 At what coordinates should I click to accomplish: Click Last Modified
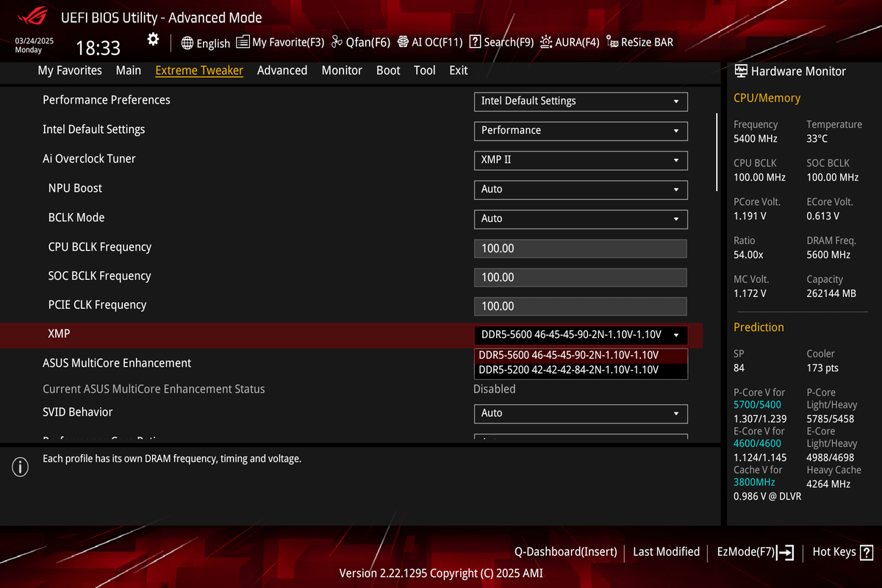(666, 552)
